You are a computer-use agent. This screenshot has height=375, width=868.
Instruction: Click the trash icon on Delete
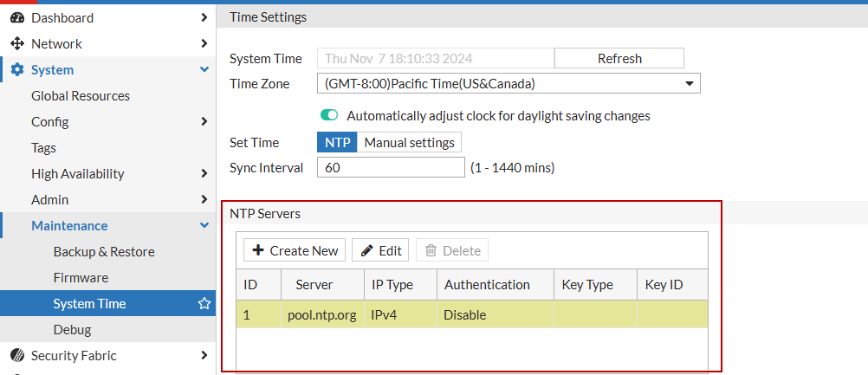point(431,250)
